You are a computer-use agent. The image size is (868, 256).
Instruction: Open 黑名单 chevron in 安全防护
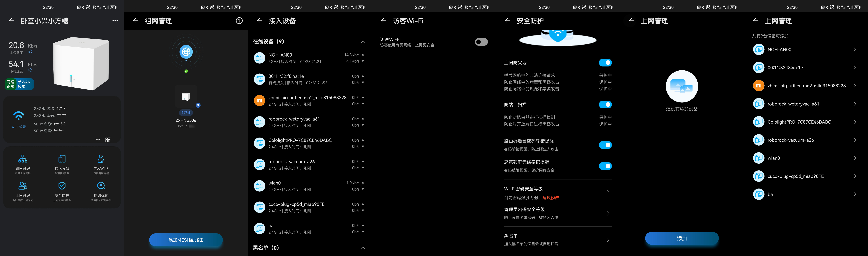[x=608, y=240]
